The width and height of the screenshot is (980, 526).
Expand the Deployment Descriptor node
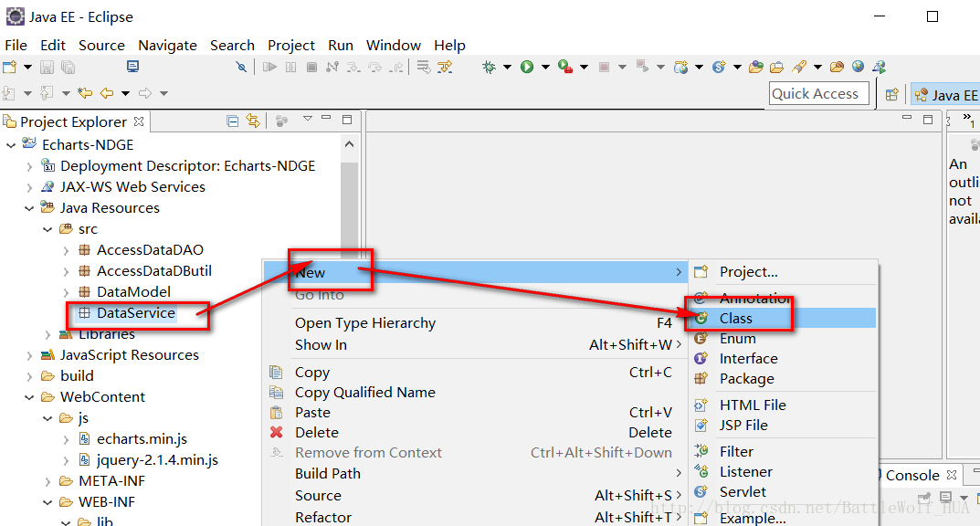[x=28, y=166]
